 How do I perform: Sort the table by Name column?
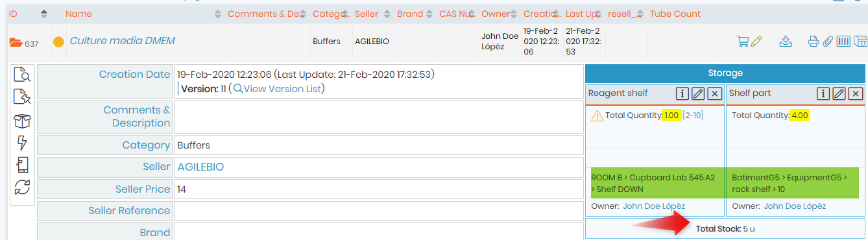pos(217,14)
